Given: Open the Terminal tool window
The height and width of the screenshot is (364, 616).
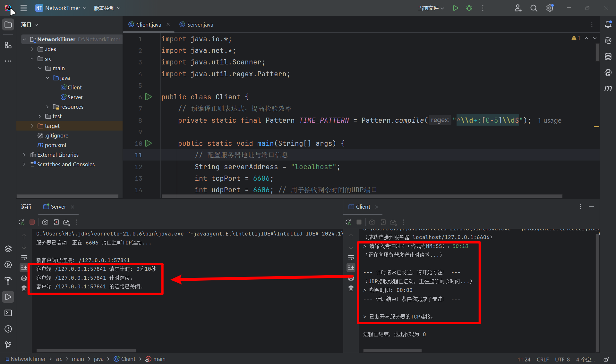Looking at the screenshot, I should [8, 313].
